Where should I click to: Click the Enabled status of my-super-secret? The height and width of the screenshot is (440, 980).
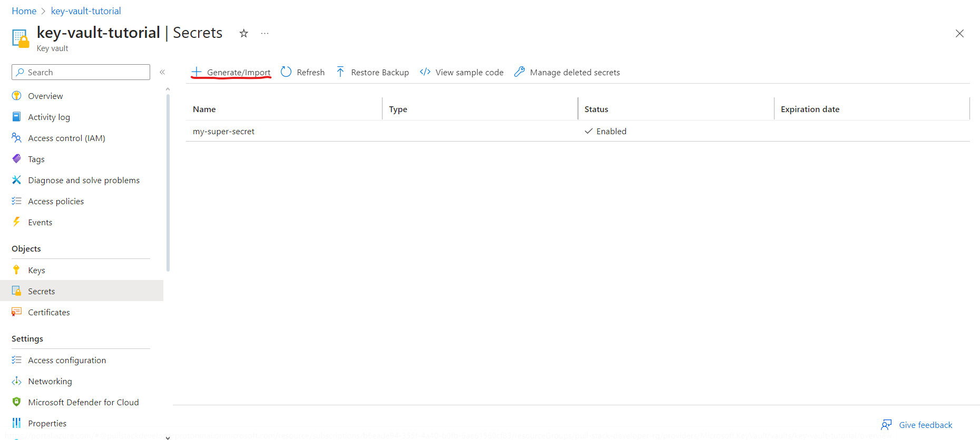605,131
